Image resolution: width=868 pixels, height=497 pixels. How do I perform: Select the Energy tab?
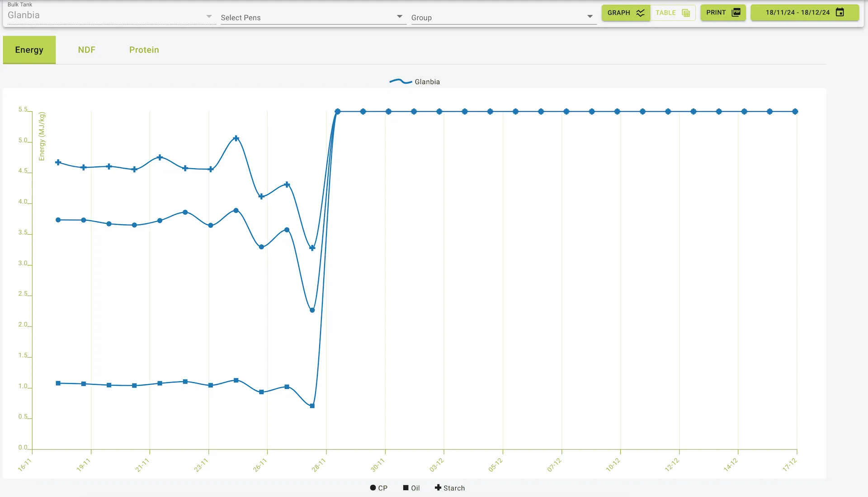click(29, 50)
